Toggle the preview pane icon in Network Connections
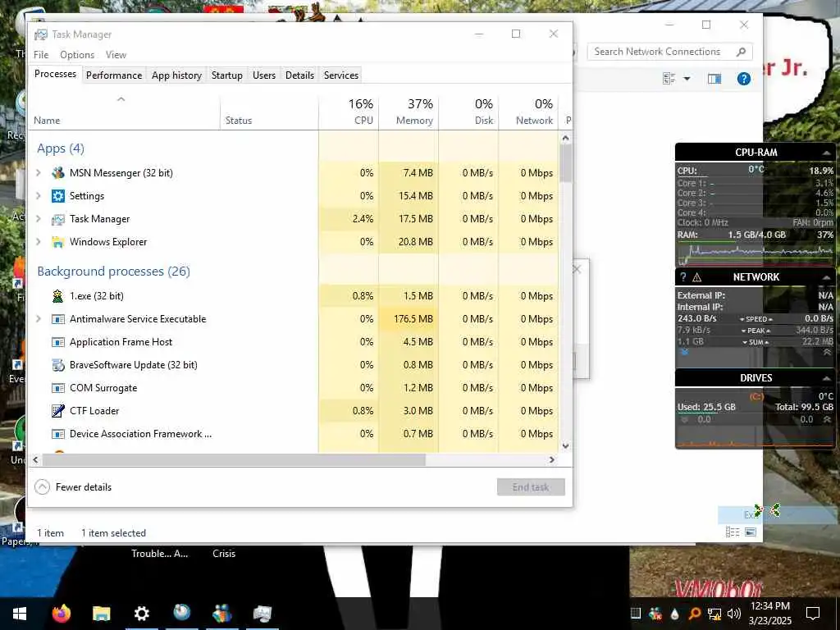840x630 pixels. pos(714,79)
